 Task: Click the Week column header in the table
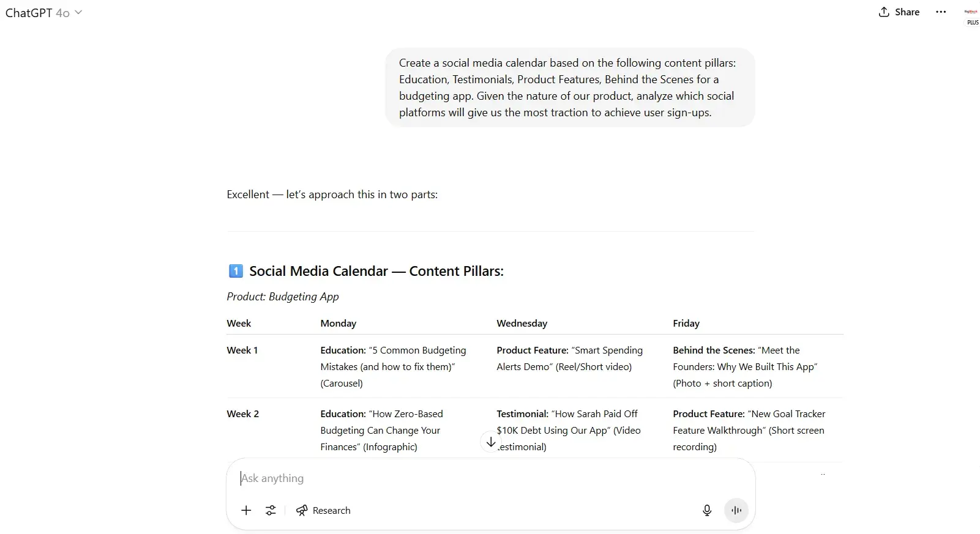click(239, 323)
